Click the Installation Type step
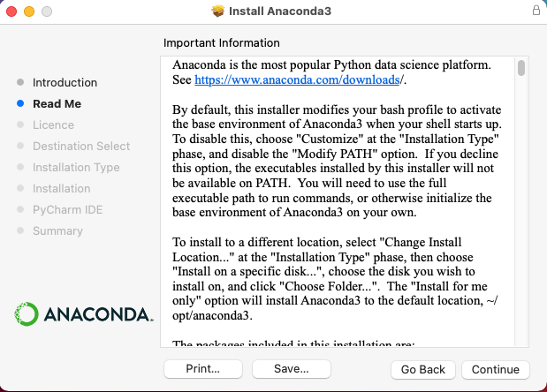This screenshot has height=392, width=547. 76,168
